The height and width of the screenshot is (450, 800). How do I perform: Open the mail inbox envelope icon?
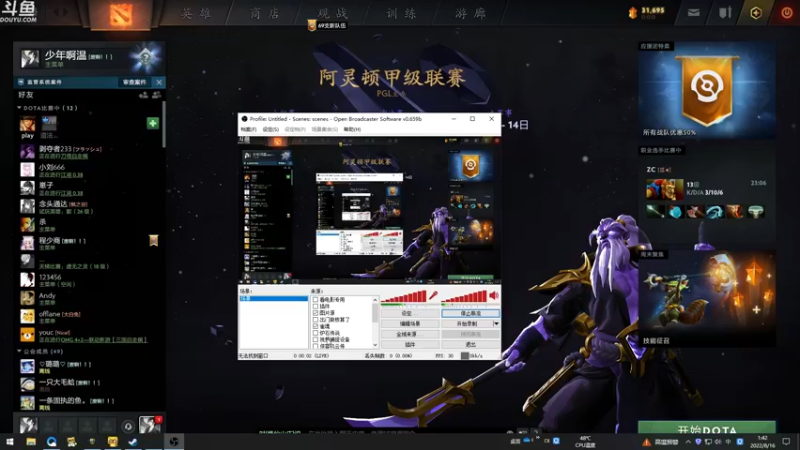[x=693, y=13]
